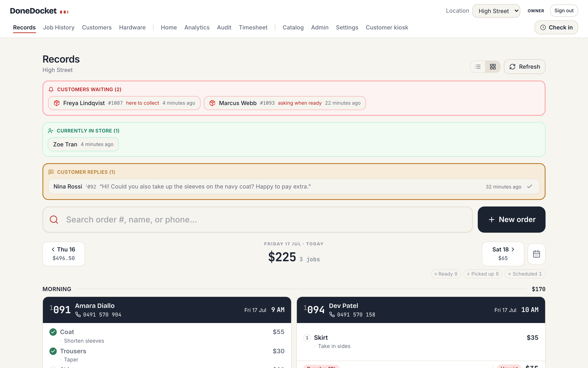The width and height of the screenshot is (588, 368).
Task: Go to Job History tab
Action: (x=59, y=28)
